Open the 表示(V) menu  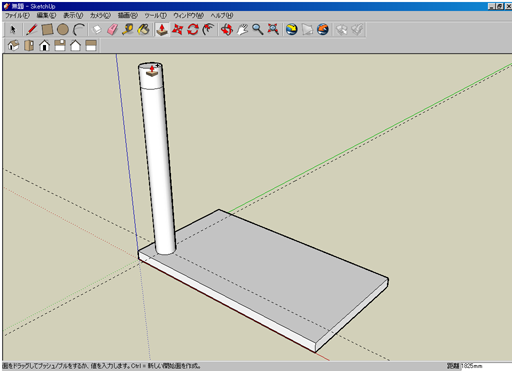point(73,15)
